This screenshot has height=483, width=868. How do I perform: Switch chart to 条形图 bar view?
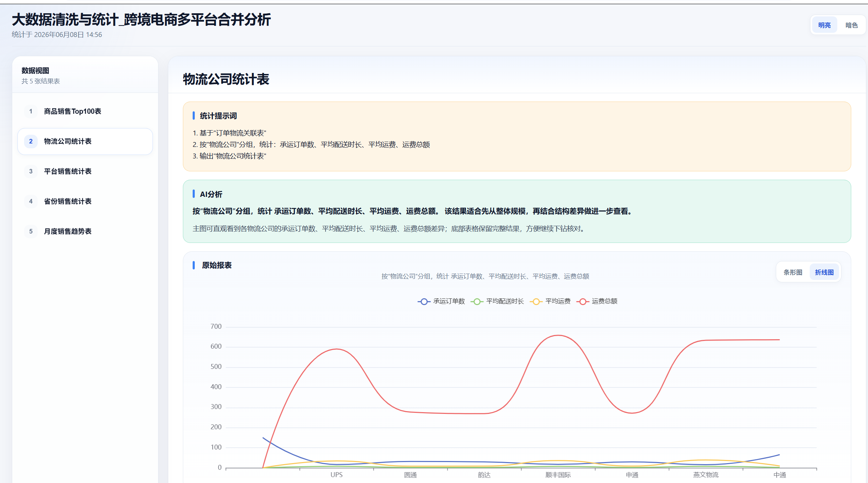point(793,272)
